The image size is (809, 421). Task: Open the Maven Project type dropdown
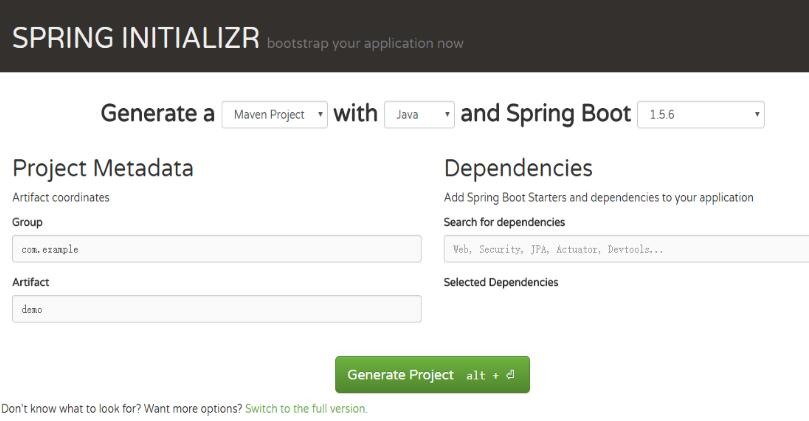click(x=274, y=115)
